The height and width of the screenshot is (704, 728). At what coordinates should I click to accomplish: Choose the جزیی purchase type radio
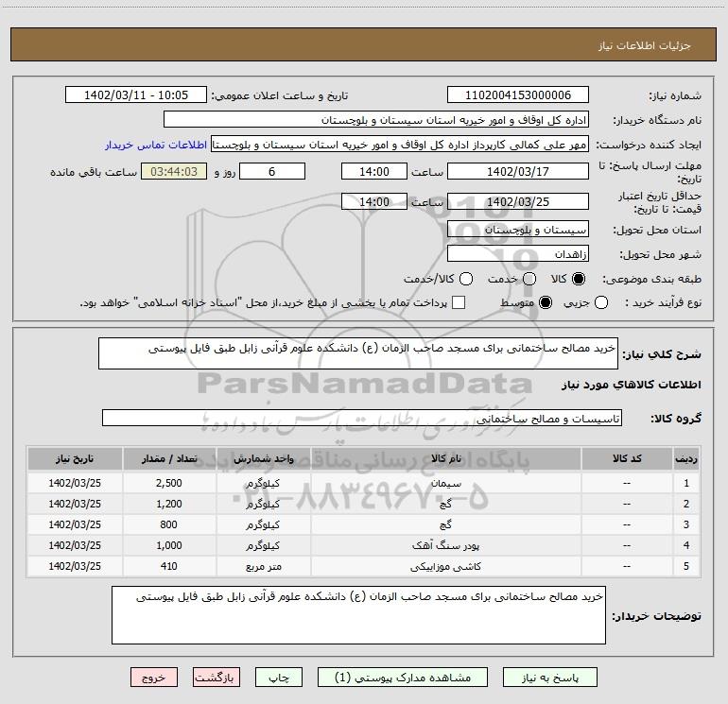(600, 302)
